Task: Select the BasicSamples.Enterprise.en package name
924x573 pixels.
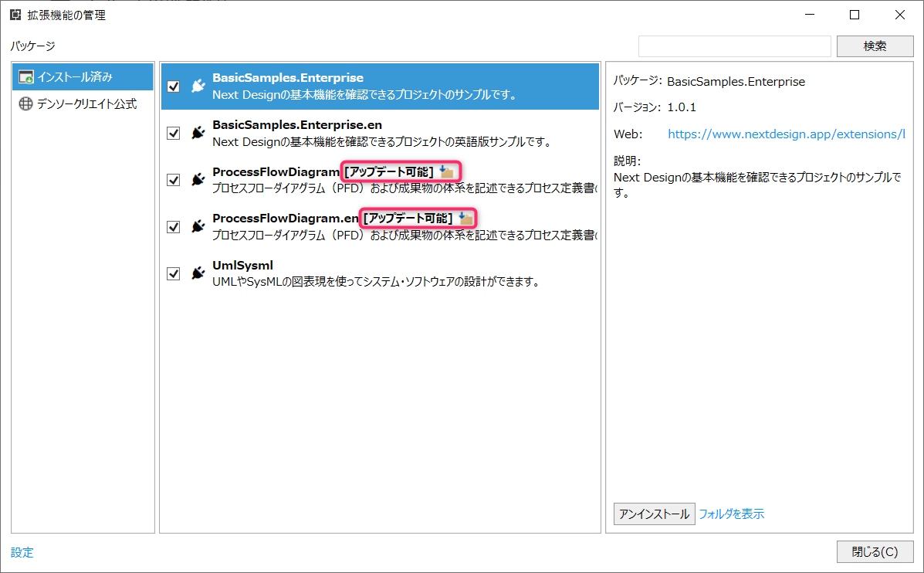Action: (x=297, y=125)
